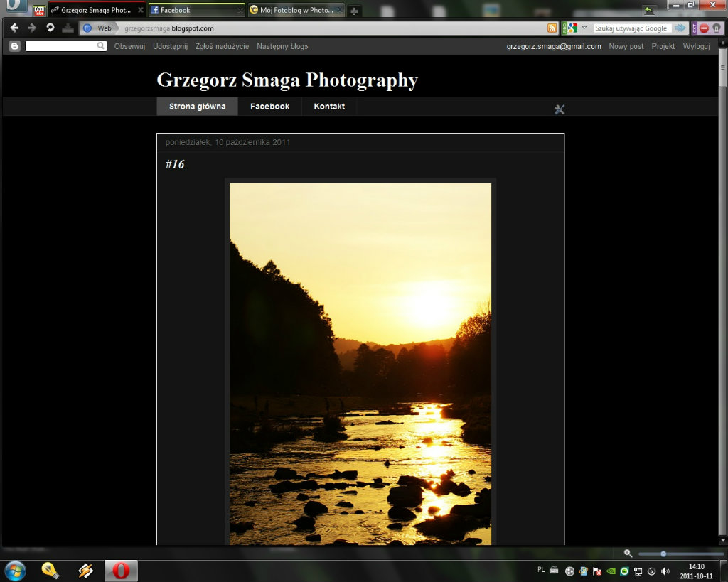Expand the search engine dropdown arrow
728x582 pixels.
pyautogui.click(x=584, y=28)
